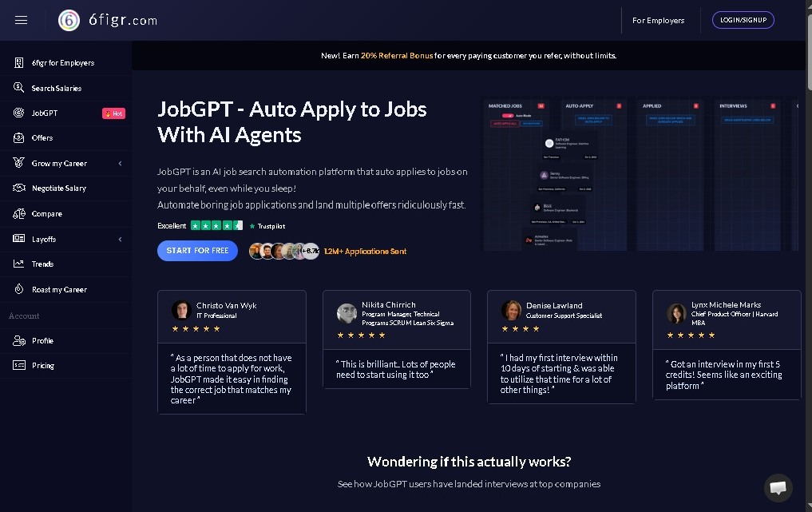This screenshot has height=512, width=812.
Task: Select JobGPT in the sidebar
Action: tap(65, 113)
